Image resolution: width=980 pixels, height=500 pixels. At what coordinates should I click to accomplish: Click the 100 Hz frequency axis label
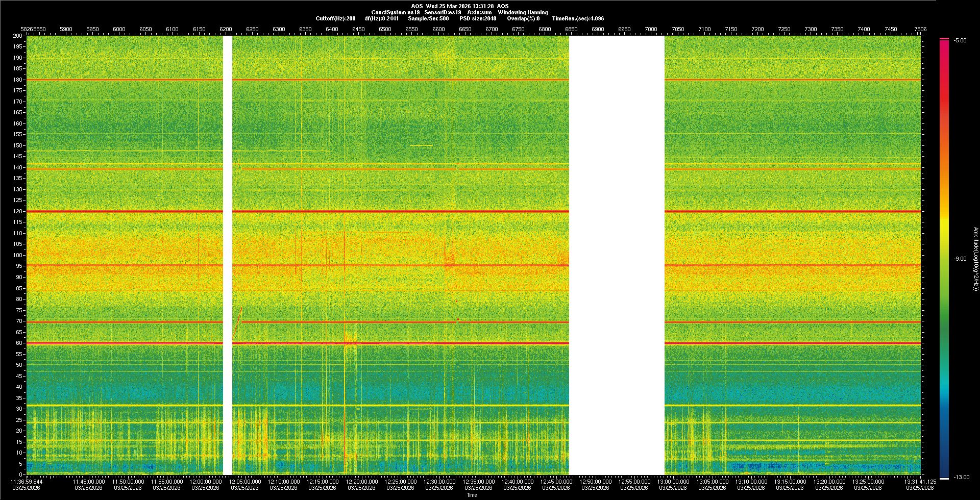tap(18, 255)
